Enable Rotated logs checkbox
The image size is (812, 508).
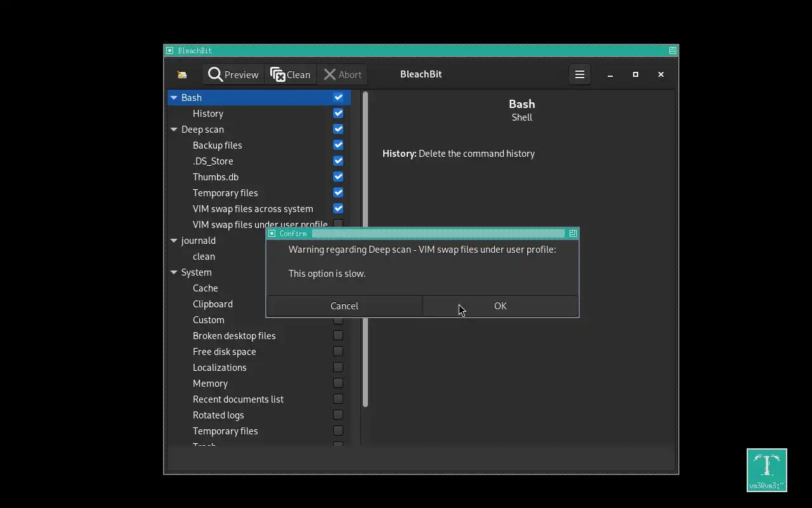pyautogui.click(x=338, y=415)
